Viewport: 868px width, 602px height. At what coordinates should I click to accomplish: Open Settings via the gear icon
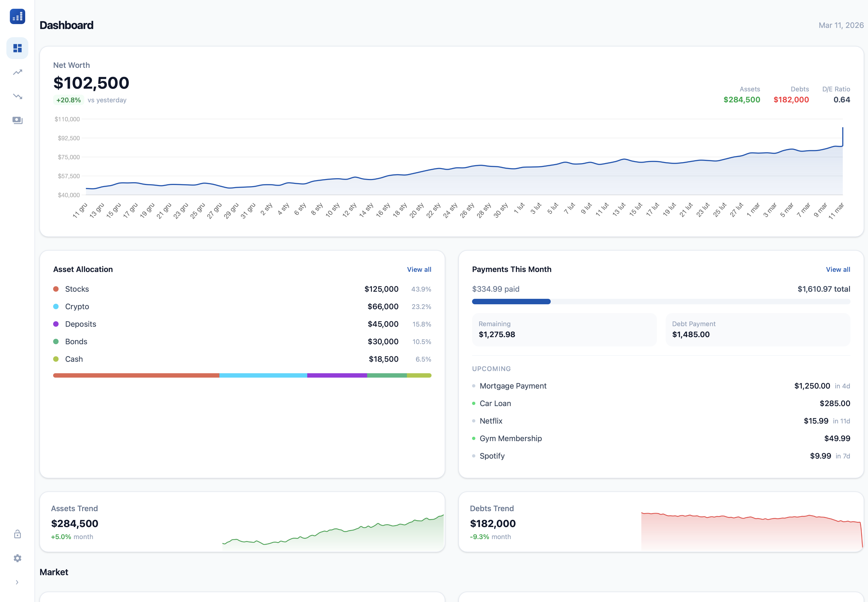point(17,558)
